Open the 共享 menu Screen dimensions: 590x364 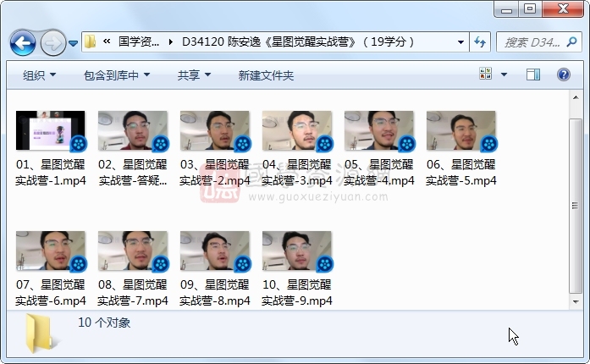click(194, 75)
